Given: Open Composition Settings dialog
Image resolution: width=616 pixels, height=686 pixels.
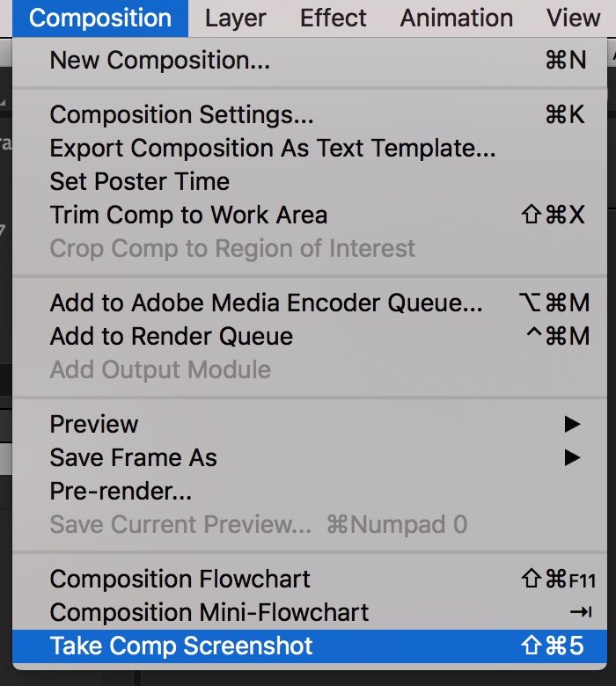Looking at the screenshot, I should tap(181, 114).
